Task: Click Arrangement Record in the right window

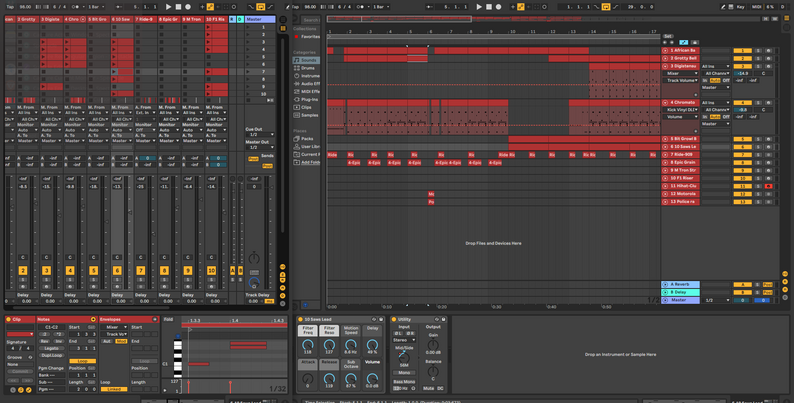Action: coord(498,7)
